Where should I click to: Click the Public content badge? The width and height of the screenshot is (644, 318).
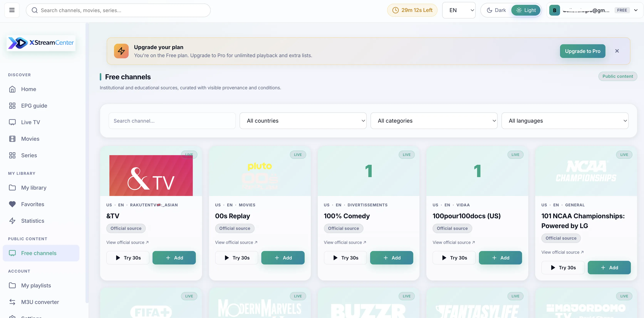(617, 76)
